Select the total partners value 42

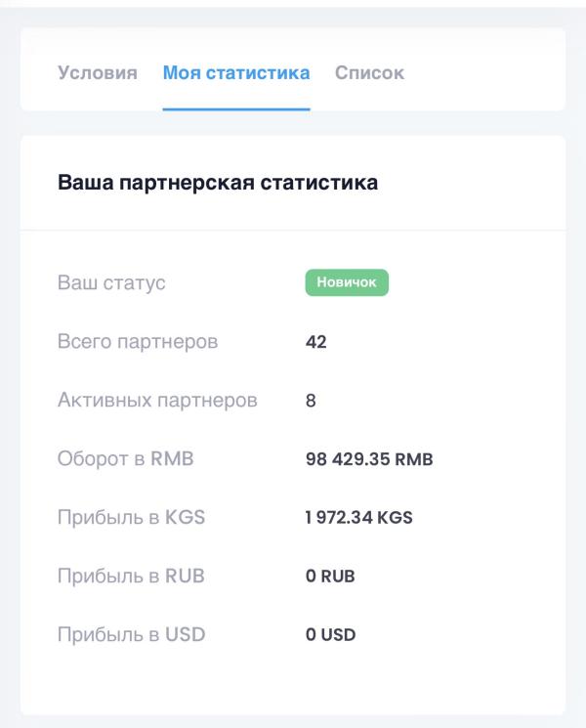(316, 342)
